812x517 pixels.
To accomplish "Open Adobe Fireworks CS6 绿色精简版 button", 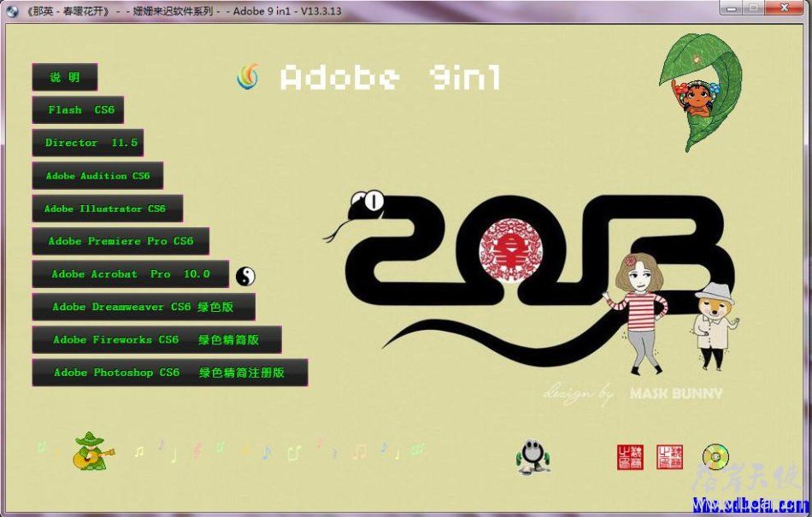I will coord(157,339).
